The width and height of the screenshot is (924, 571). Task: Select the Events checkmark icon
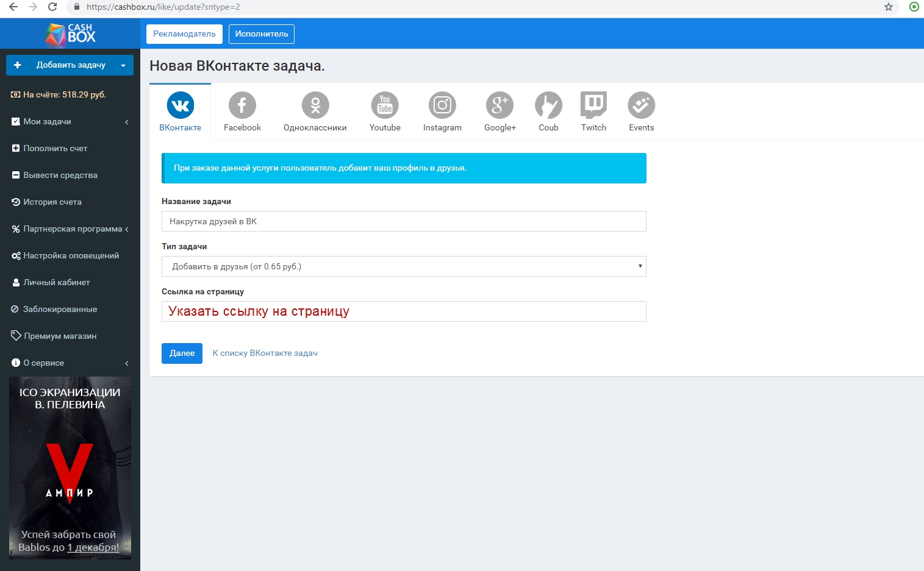tap(641, 105)
